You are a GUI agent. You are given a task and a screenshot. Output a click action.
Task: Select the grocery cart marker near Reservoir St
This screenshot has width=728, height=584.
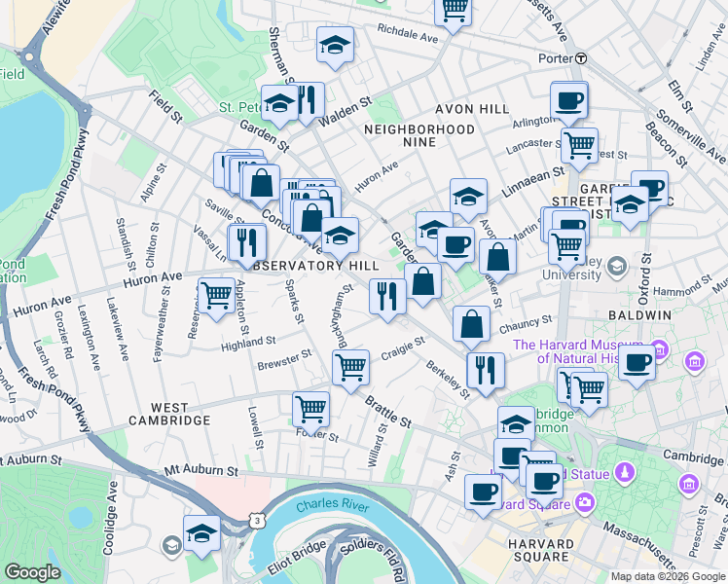tap(216, 297)
